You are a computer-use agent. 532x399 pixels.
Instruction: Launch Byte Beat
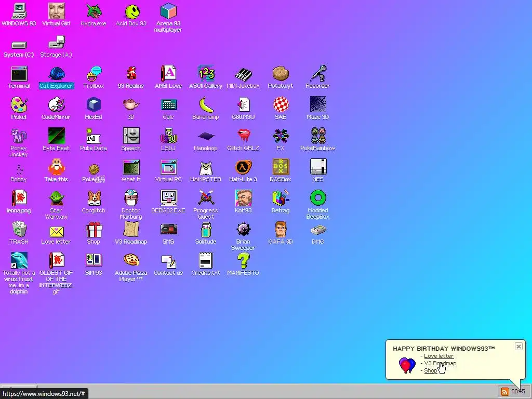point(56,137)
